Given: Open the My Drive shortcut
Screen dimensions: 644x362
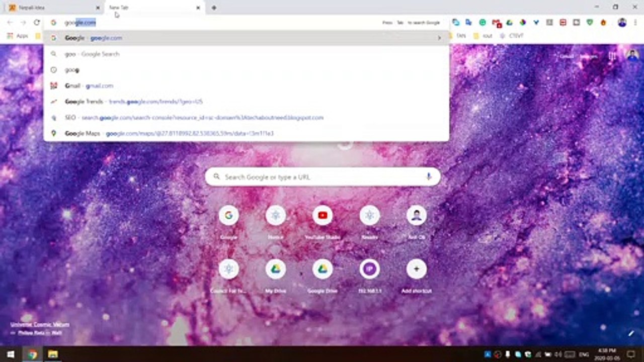Looking at the screenshot, I should point(276,275).
